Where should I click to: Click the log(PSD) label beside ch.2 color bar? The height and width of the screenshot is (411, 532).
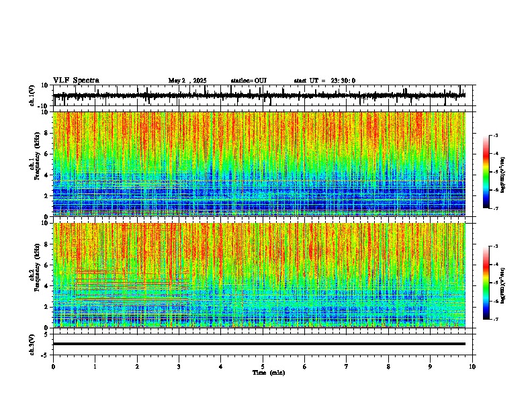pos(502,285)
